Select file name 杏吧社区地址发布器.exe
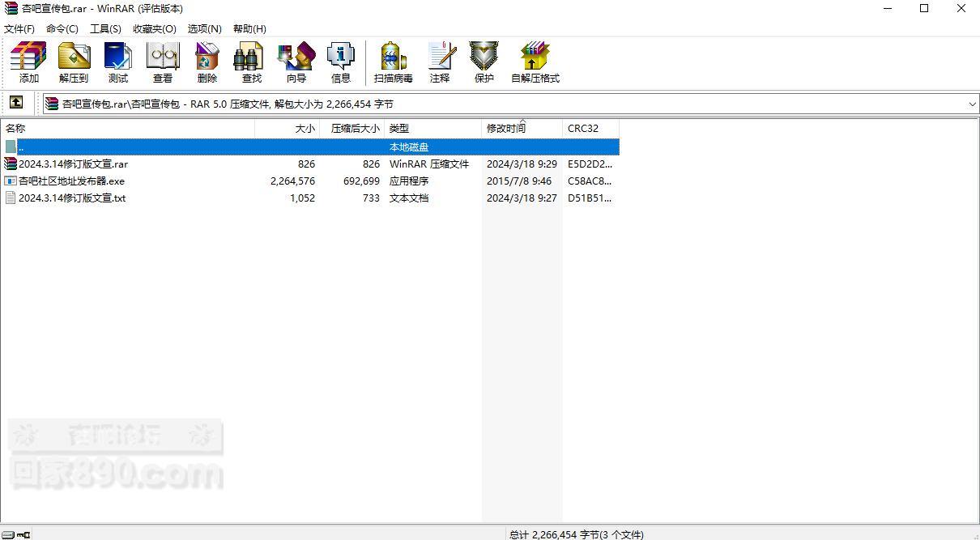Screen dimensions: 980x540 71,181
